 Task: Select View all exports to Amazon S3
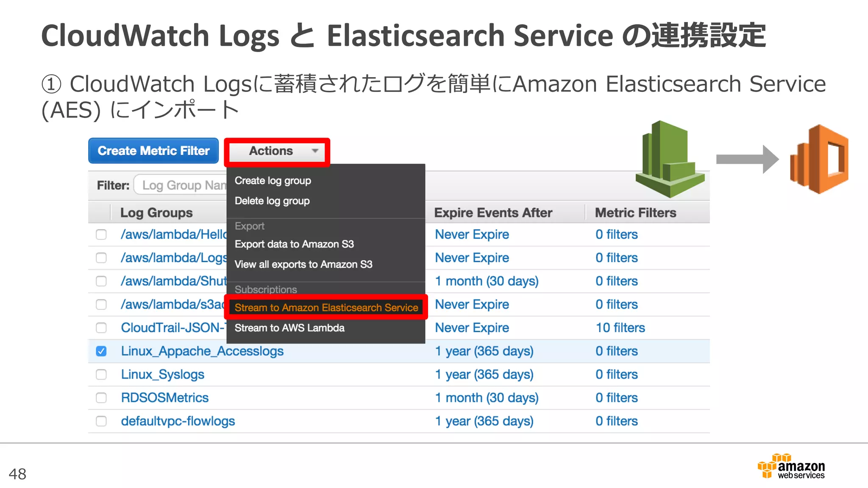[x=303, y=264]
